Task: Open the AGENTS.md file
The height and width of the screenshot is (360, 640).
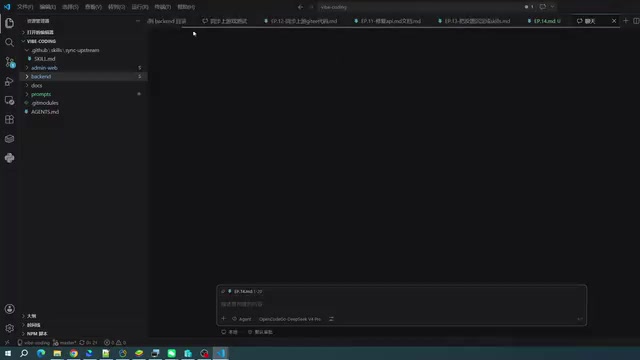Action: [x=45, y=112]
